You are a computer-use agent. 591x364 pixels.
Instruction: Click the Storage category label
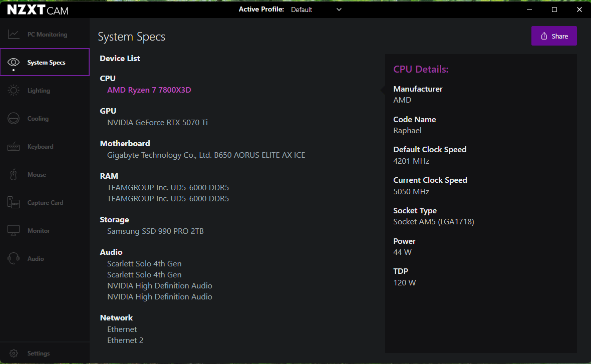114,220
